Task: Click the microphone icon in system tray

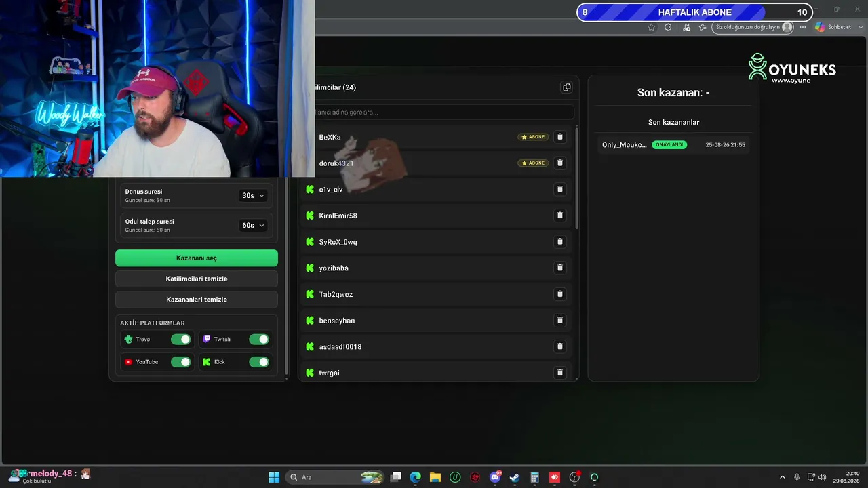Action: 797,477
